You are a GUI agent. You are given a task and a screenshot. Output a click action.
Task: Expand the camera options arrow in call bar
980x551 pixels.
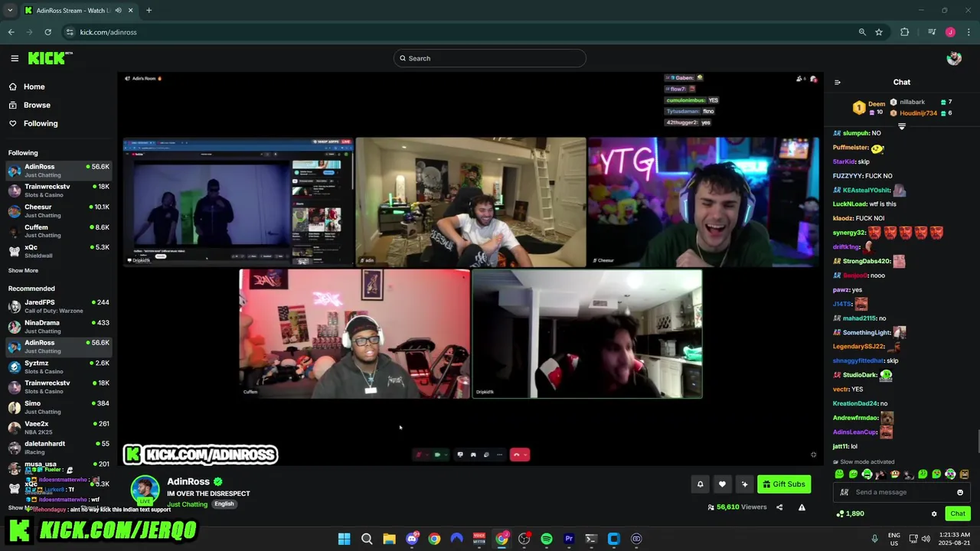(446, 455)
